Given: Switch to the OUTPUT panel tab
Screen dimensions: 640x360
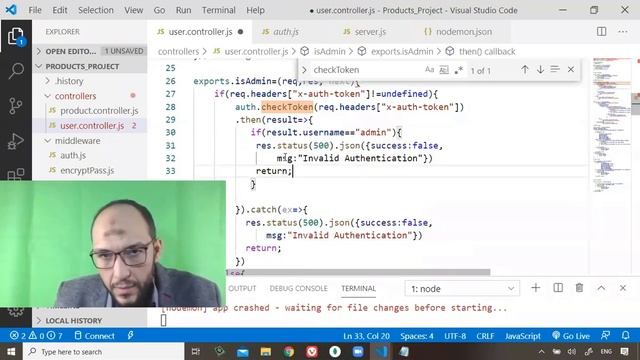Looking at the screenshot, I should [242, 288].
